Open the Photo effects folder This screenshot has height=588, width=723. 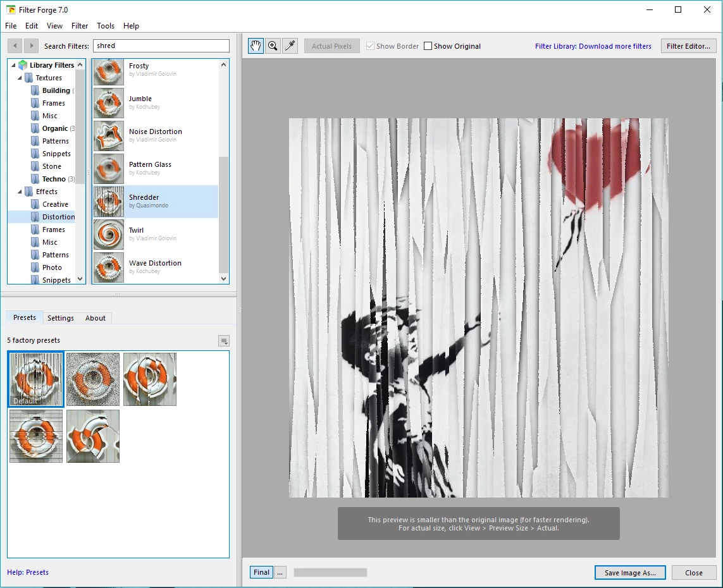[46, 267]
